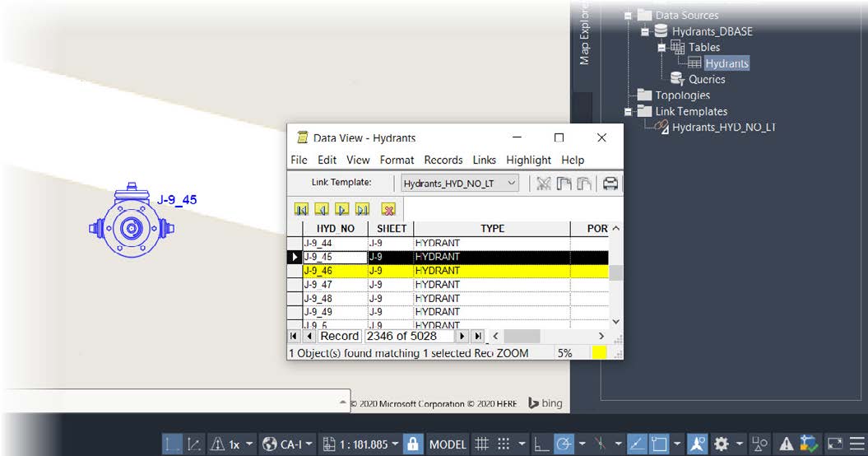Viewport: 868px width, 456px height.
Task: Select row J-9_47 in the table
Action: tap(448, 284)
